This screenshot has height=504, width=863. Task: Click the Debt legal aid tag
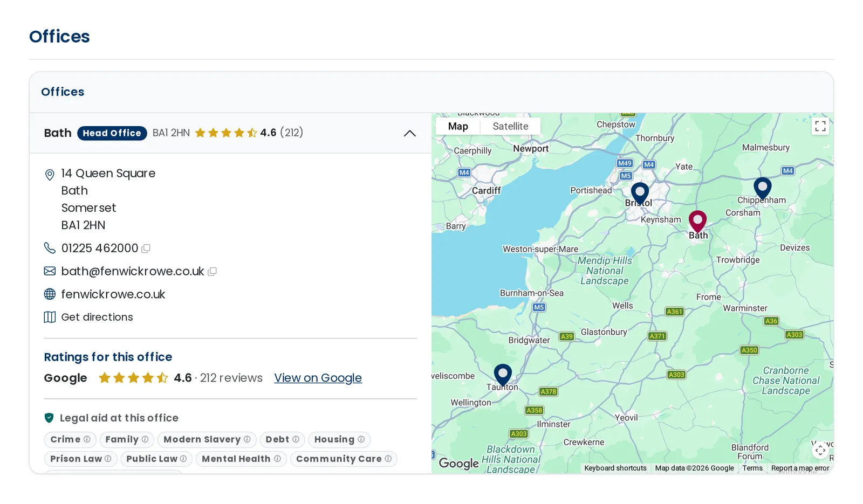pyautogui.click(x=282, y=439)
